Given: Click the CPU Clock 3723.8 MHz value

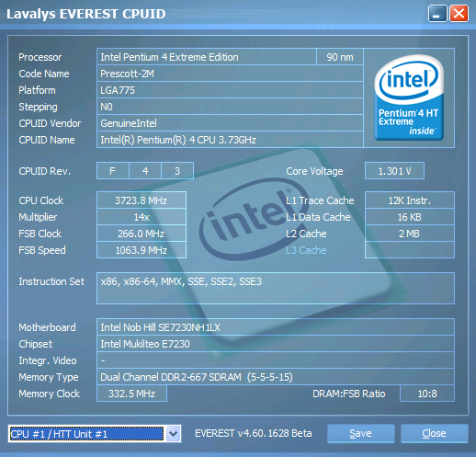Looking at the screenshot, I should (142, 200).
